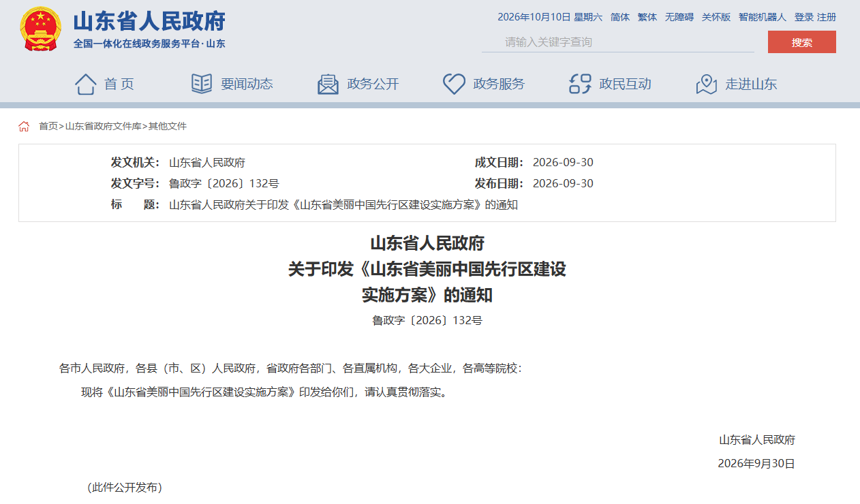
Task: Open 无障碍 accessibility link
Action: [x=679, y=17]
